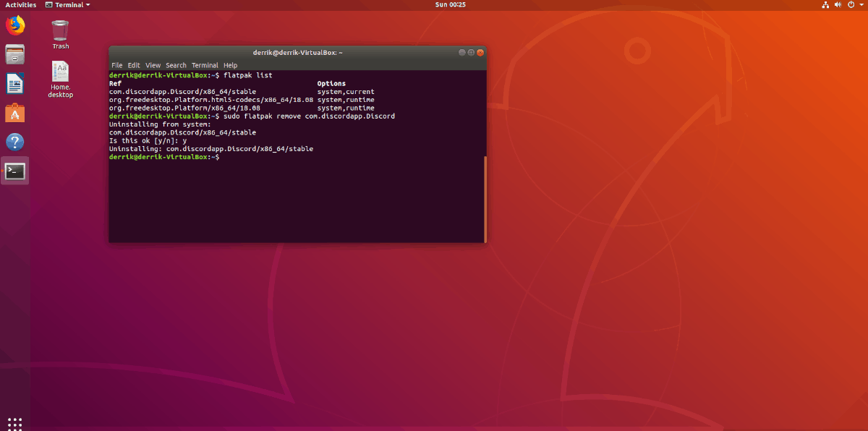Open the View menu of the terminal
868x431 pixels.
tap(153, 65)
